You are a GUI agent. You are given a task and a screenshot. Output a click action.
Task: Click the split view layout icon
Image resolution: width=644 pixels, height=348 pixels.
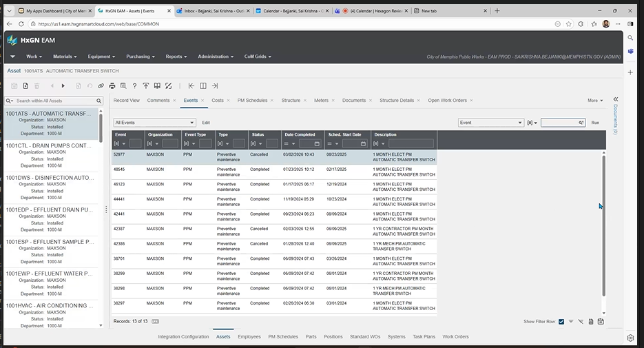tap(203, 86)
